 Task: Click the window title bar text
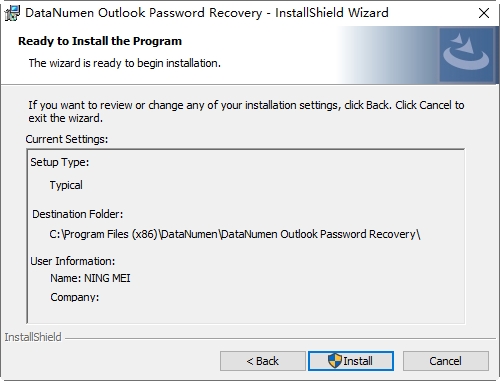(x=207, y=13)
